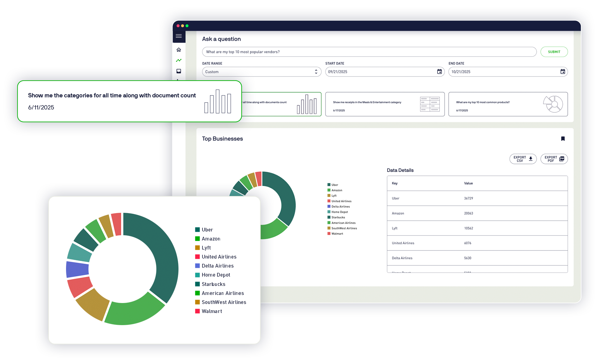The width and height of the screenshot is (598, 364).
Task: Open the hamburger menu in sidebar
Action: (x=179, y=36)
